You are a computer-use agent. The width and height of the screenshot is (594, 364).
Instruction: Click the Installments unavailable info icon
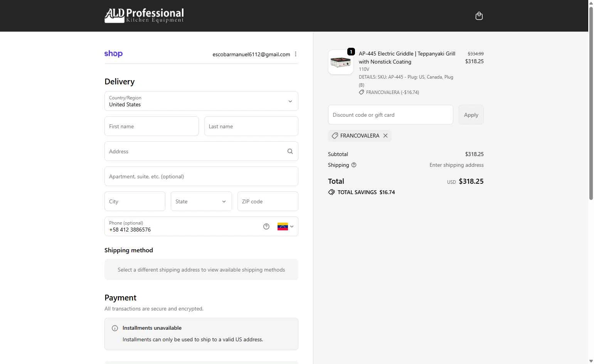pos(115,328)
